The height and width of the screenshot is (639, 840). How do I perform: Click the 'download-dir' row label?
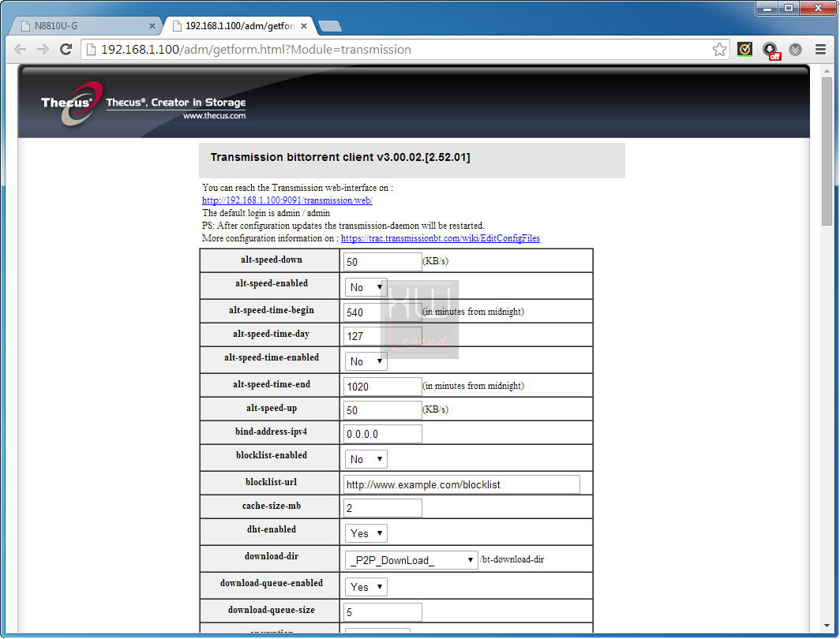click(271, 556)
